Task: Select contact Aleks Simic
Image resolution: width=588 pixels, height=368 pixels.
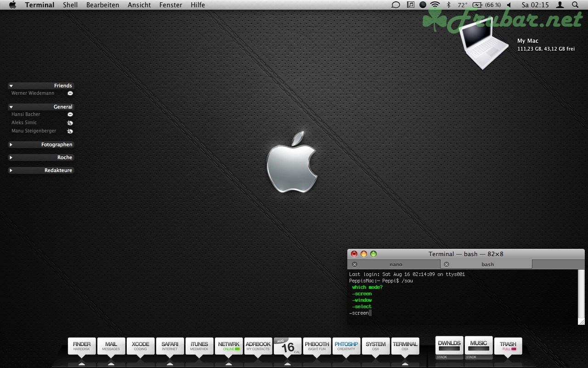Action: pos(24,123)
